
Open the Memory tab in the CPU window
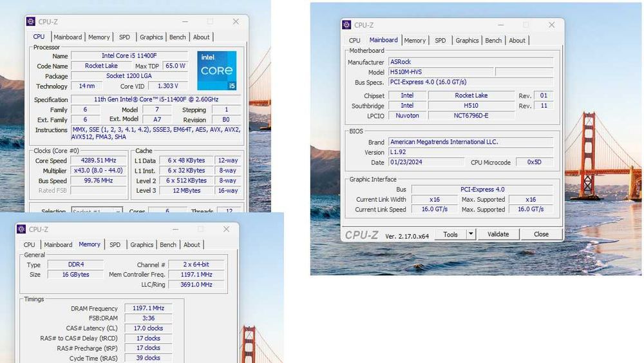[x=99, y=37]
